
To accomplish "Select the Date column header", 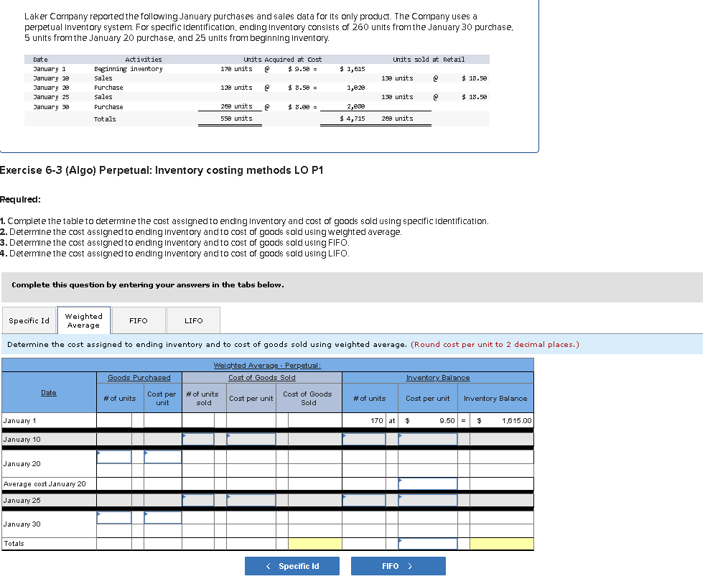I will 49,393.
